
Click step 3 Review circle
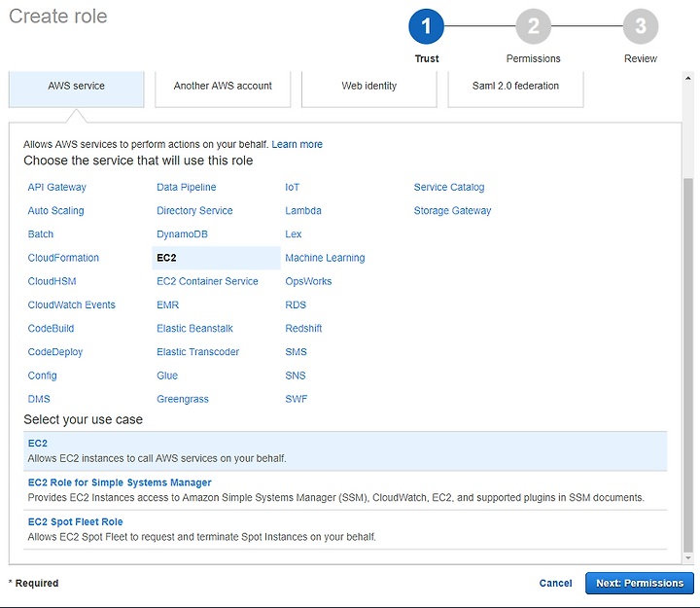pyautogui.click(x=641, y=26)
